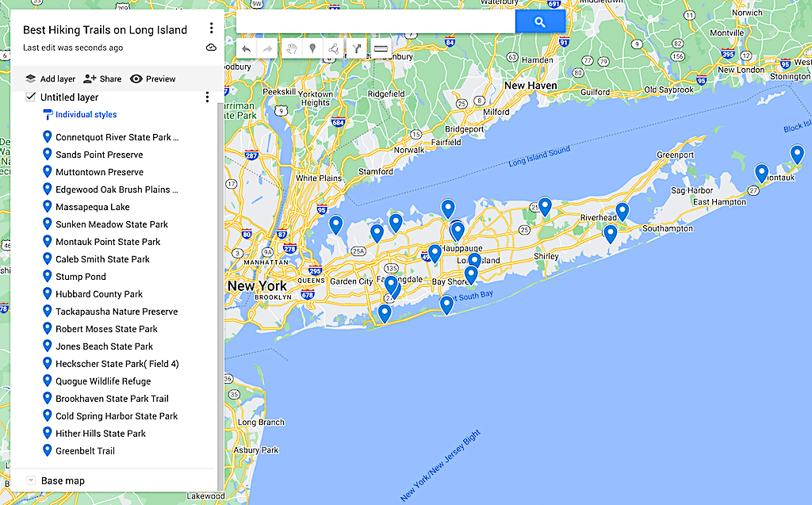Open the map options three-dot menu

click(211, 28)
